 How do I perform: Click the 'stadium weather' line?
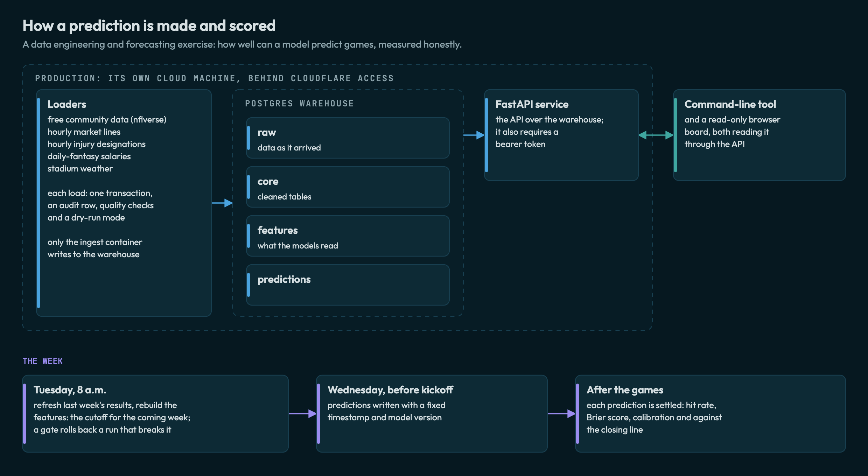[x=80, y=169]
